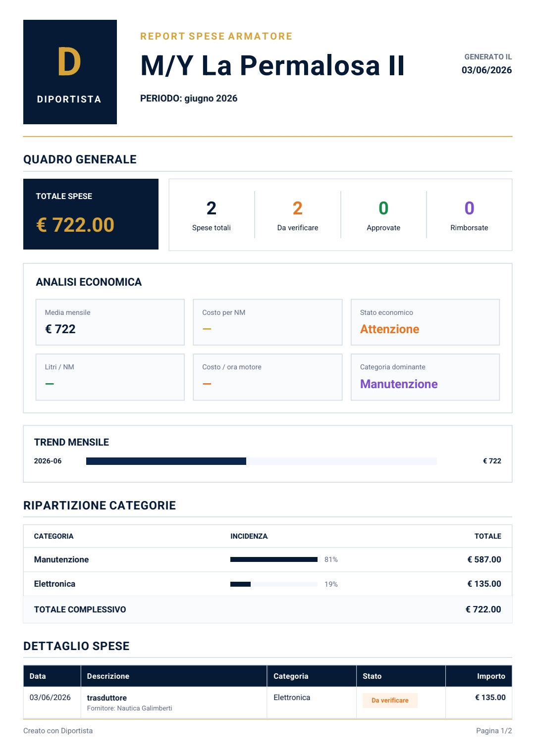
Task: Click the Spese totali count
Action: [x=212, y=208]
